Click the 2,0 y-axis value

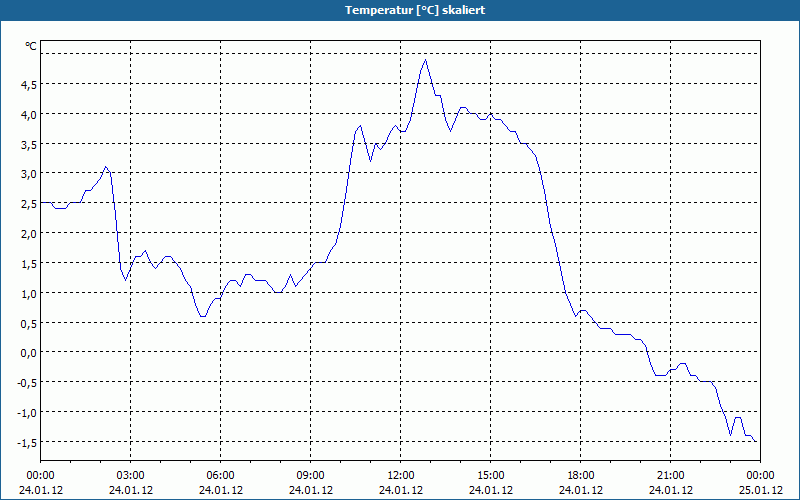pos(28,235)
